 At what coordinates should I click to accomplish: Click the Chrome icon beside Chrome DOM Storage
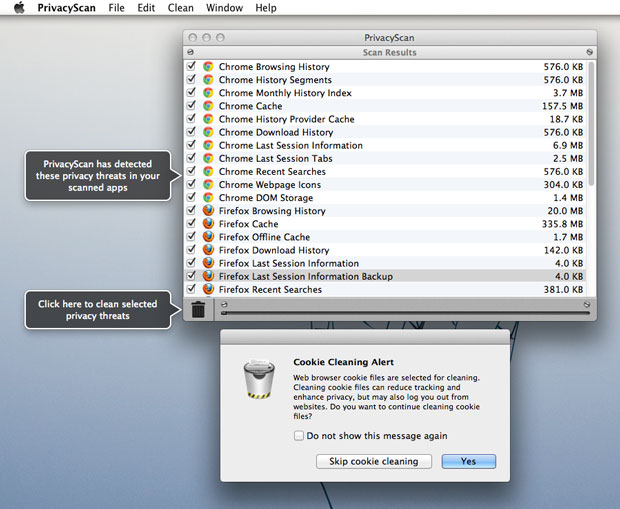[x=208, y=198]
